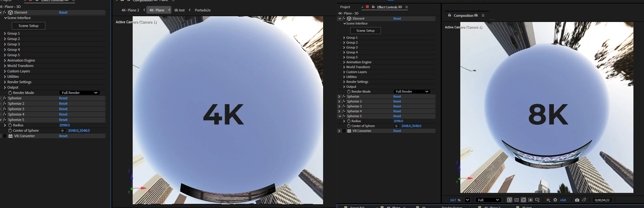This screenshot has width=644, height=208.
Task: Activate the Composition 8k panel tab
Action: click(x=466, y=15)
